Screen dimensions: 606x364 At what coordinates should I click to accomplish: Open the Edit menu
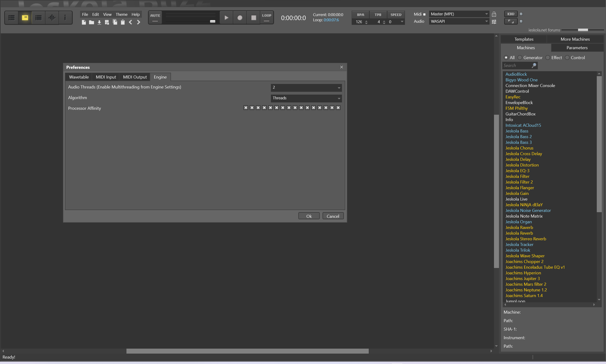coord(95,14)
